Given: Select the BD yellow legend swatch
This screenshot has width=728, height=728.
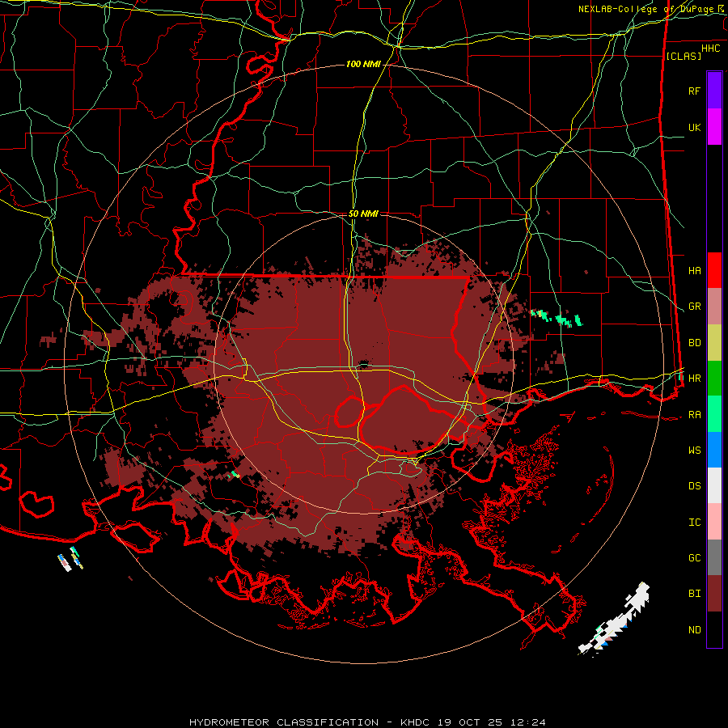Looking at the screenshot, I should [x=714, y=343].
